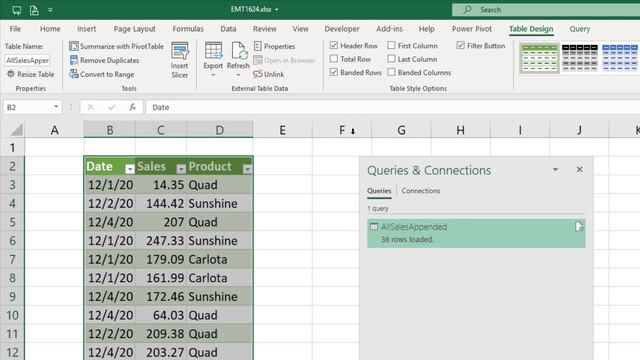
Task: Click the save document icon in title bar
Action: tap(34, 10)
